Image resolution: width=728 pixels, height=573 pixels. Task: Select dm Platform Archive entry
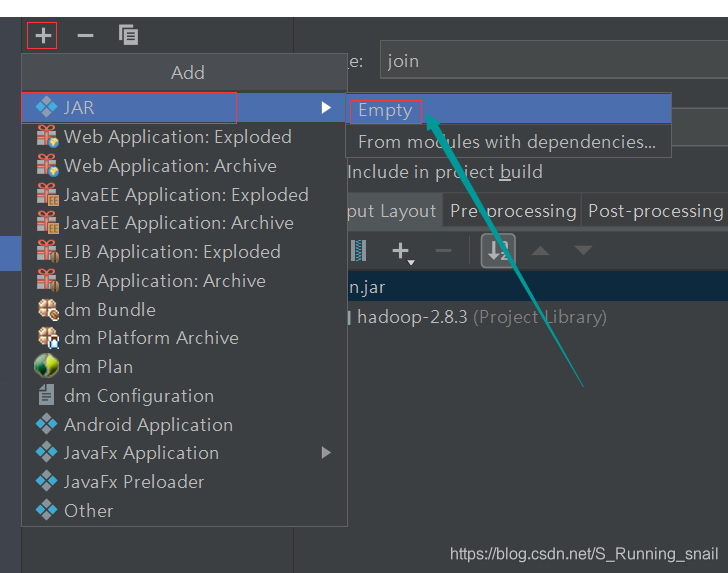pos(184,338)
